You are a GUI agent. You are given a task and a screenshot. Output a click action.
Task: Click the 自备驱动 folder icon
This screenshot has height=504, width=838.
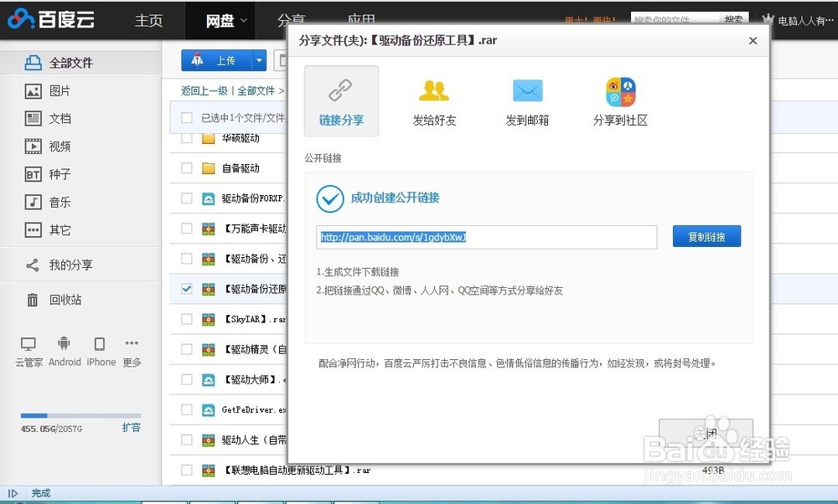point(209,168)
